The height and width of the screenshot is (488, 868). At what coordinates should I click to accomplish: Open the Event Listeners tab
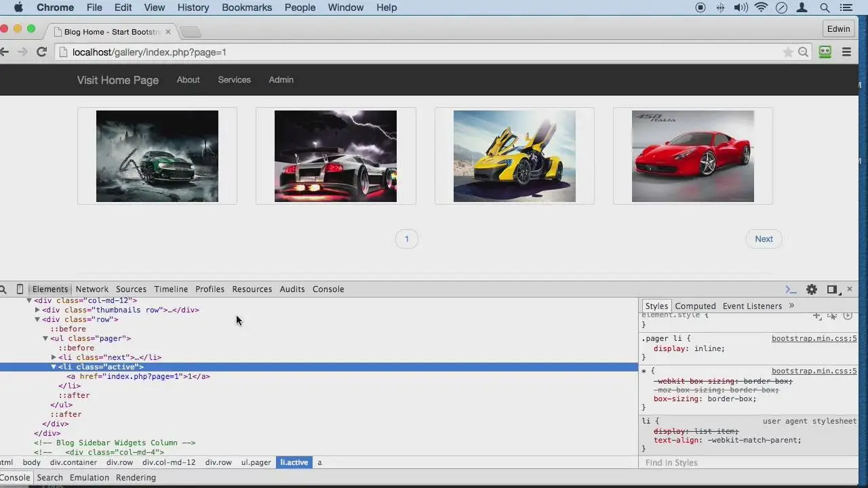(752, 306)
